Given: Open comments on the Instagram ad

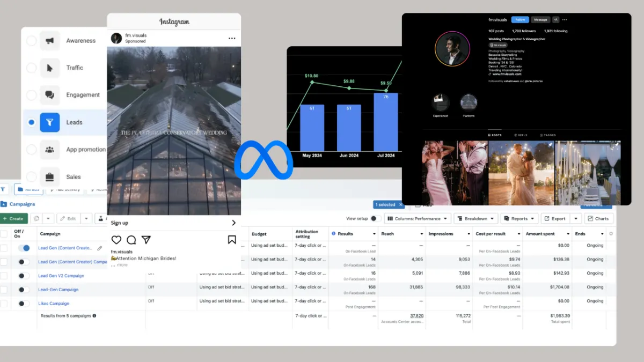Looking at the screenshot, I should [131, 240].
